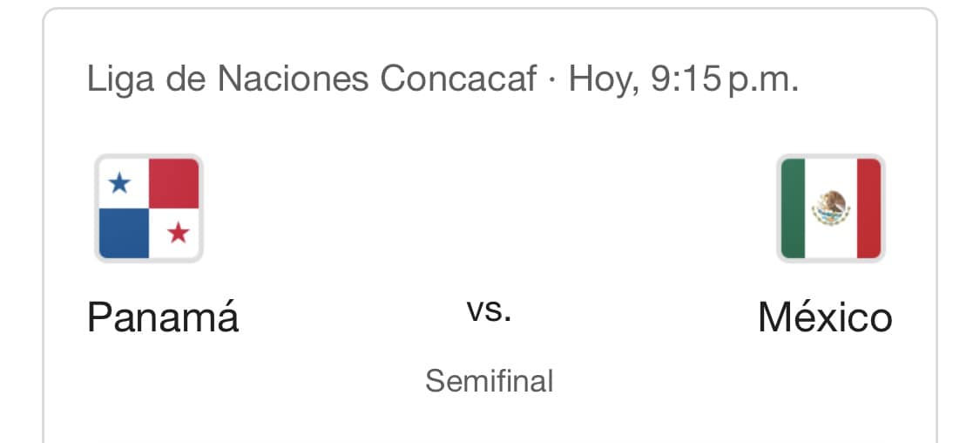Click the red stripe of Mexico's flag
Viewport: 980px width, 443px height.
click(868, 208)
